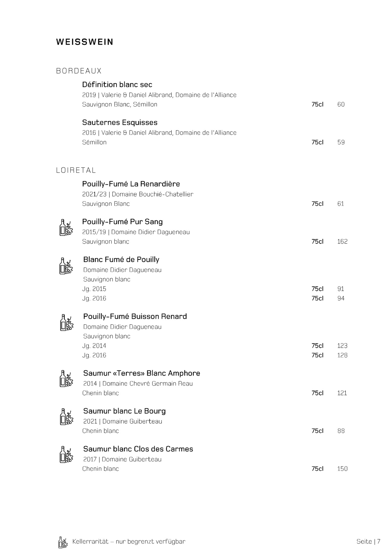Click the bottle icon next to Blanc Fumé de Pouilly

pyautogui.click(x=66, y=266)
